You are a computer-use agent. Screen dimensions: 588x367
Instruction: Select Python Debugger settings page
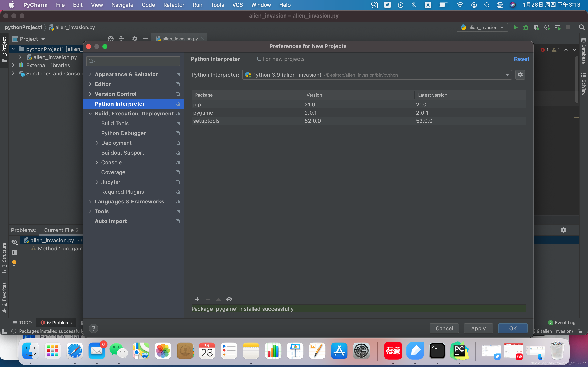pyautogui.click(x=124, y=133)
